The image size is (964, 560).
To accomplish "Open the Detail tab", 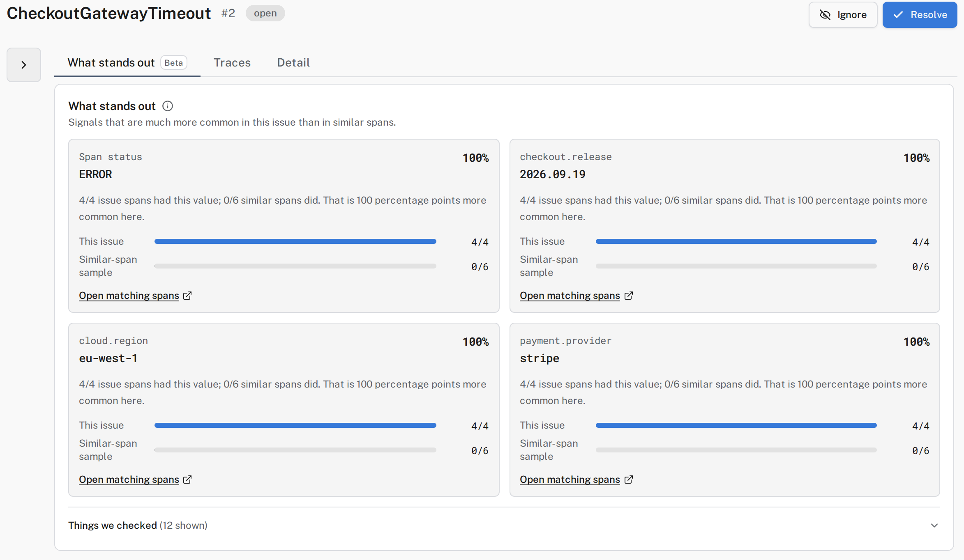I will click(293, 62).
